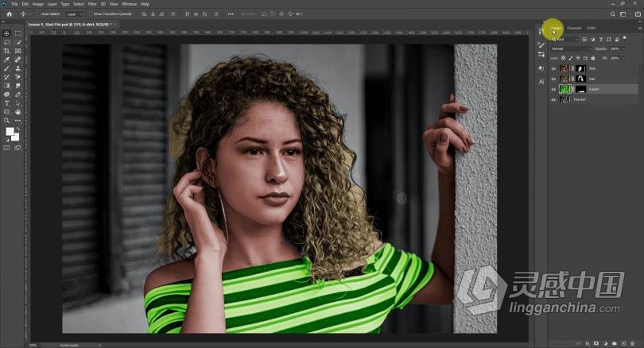Enable the Auto-Select checkbox
This screenshot has width=644, height=348.
(39, 14)
